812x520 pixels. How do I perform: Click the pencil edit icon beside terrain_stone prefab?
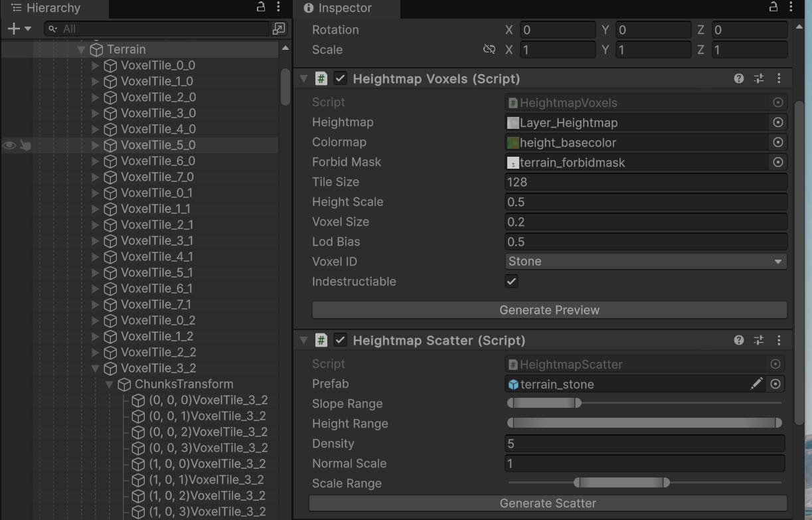tap(757, 384)
